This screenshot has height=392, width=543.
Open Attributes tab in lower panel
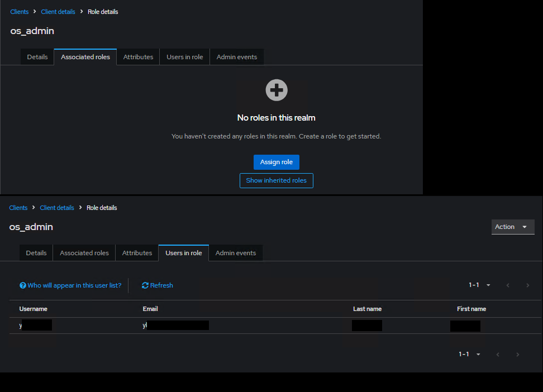[x=137, y=253]
